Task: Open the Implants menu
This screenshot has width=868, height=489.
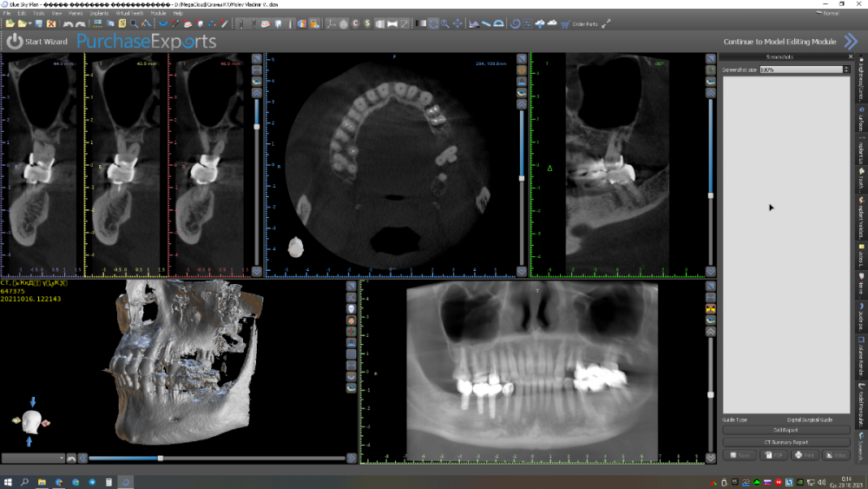Action: [x=99, y=14]
